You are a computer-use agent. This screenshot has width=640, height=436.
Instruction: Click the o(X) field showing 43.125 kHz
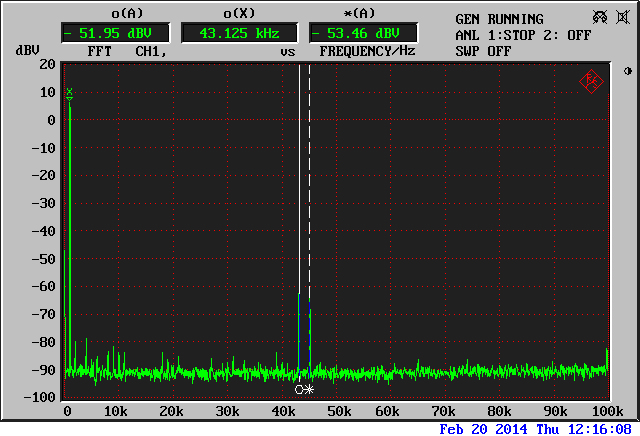click(239, 33)
